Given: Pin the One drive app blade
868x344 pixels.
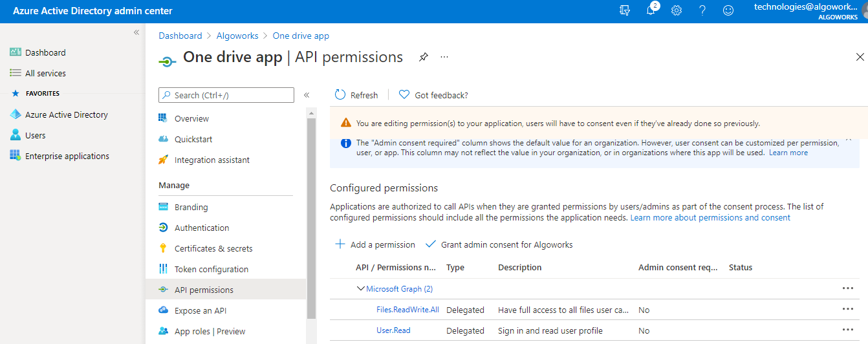Looking at the screenshot, I should click(x=423, y=57).
